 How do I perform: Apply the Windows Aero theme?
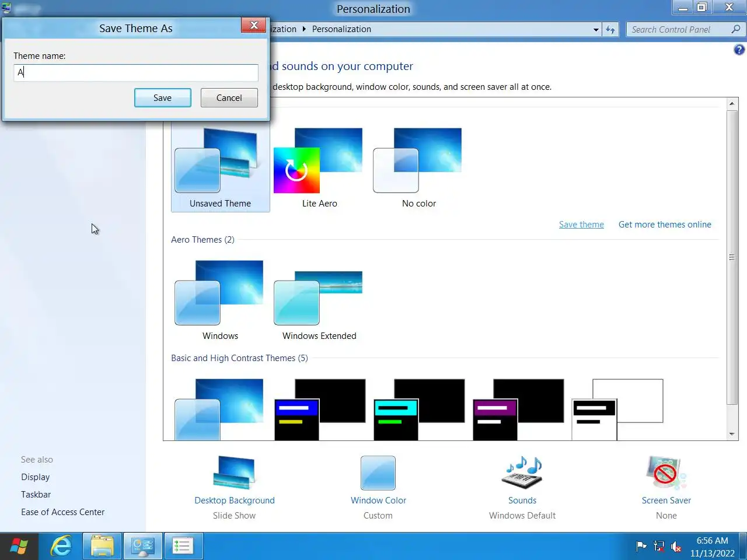[x=219, y=300]
